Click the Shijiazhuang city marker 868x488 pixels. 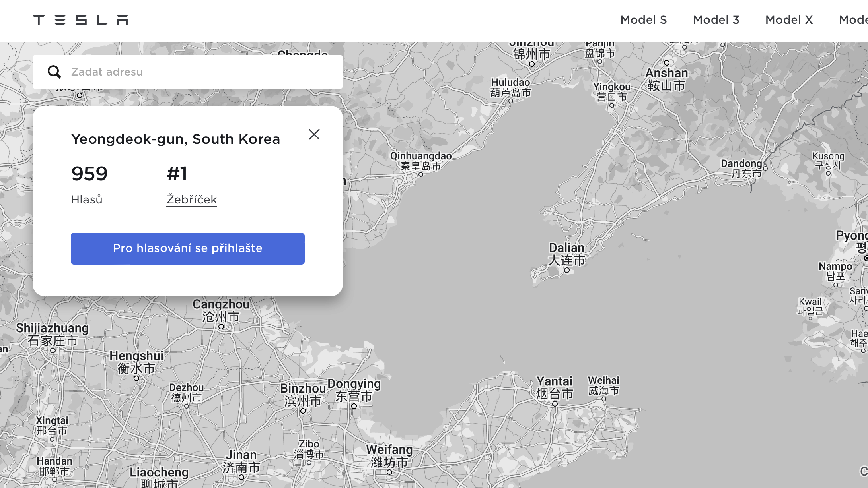(x=53, y=351)
